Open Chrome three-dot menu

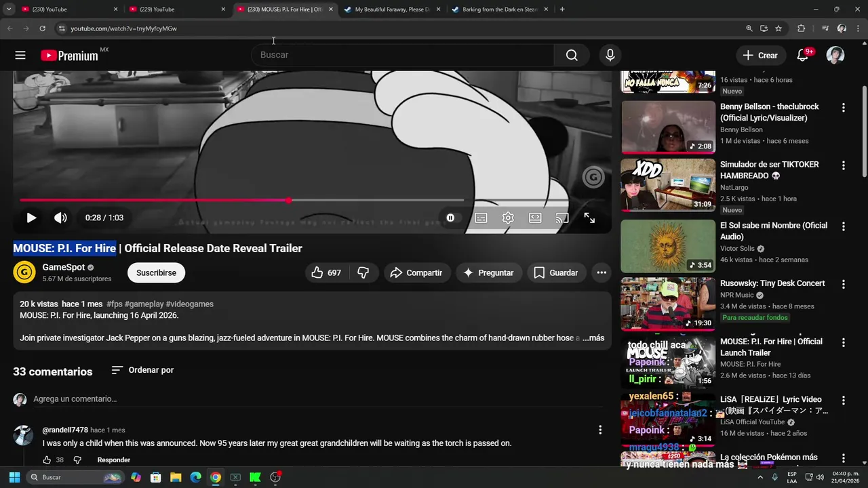coord(859,28)
